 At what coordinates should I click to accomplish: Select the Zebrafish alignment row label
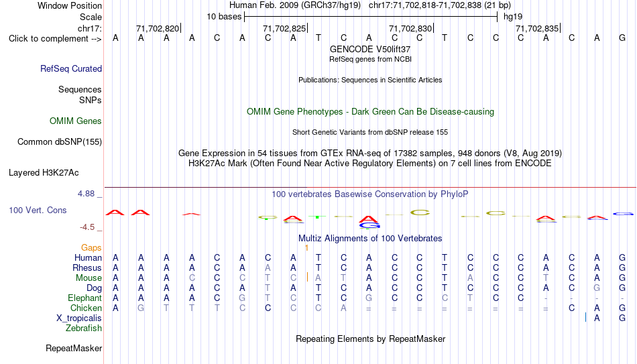point(84,328)
